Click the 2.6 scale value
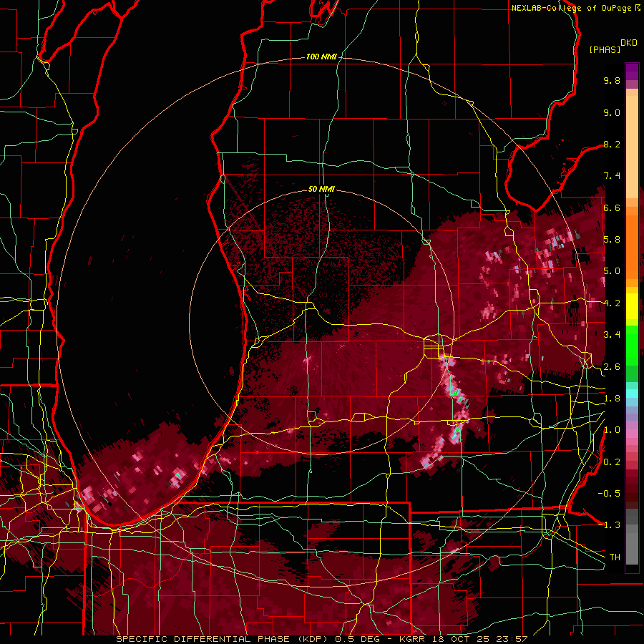The height and width of the screenshot is (644, 644). pyautogui.click(x=612, y=367)
